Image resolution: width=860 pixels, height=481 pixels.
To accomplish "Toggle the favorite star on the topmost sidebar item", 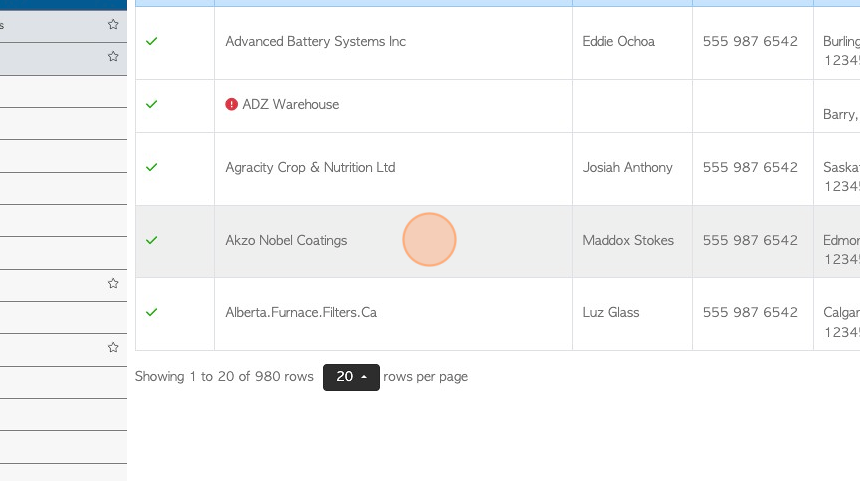I will coord(113,24).
